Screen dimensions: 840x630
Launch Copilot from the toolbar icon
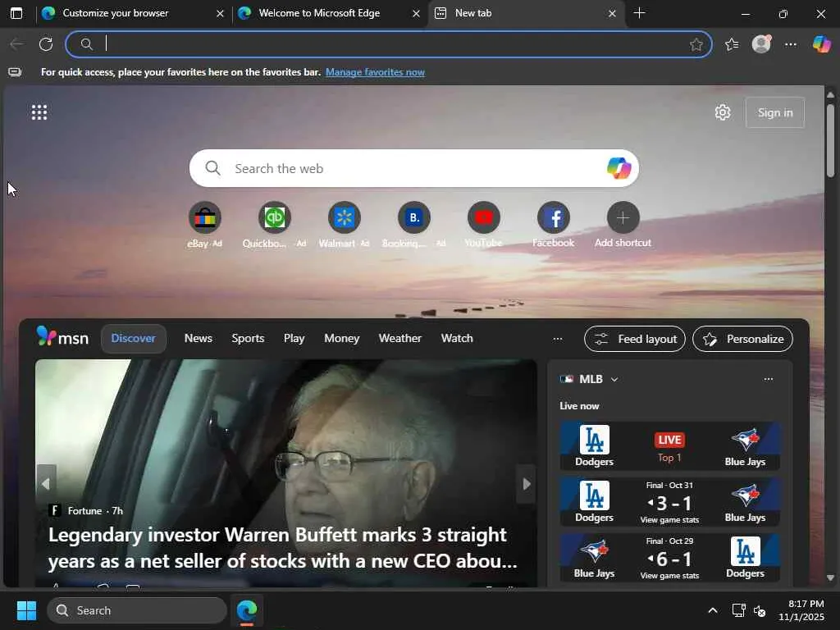tap(821, 44)
